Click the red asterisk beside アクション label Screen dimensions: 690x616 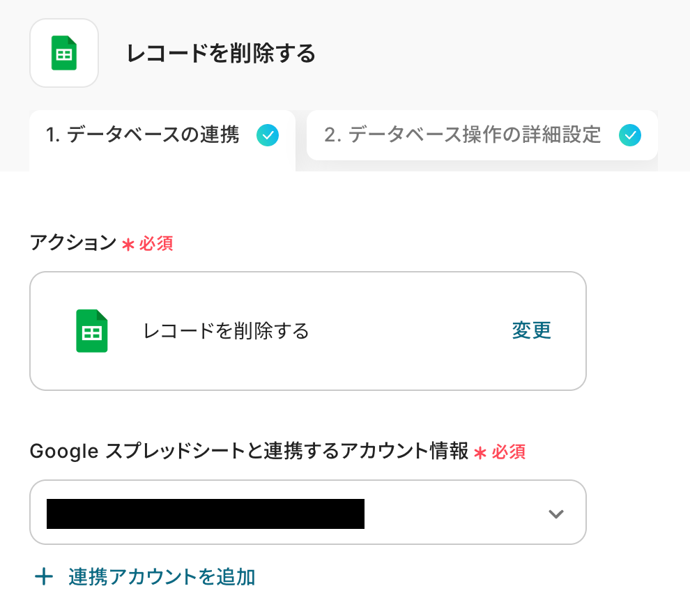pyautogui.click(x=128, y=244)
